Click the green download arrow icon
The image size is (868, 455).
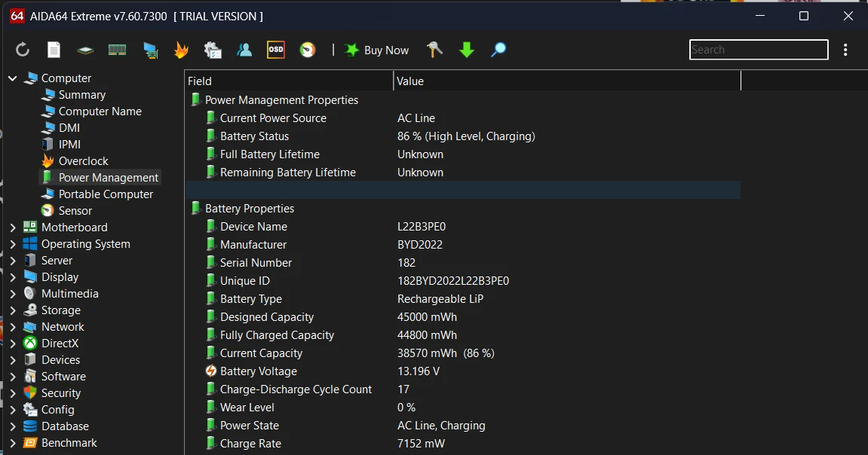[467, 50]
